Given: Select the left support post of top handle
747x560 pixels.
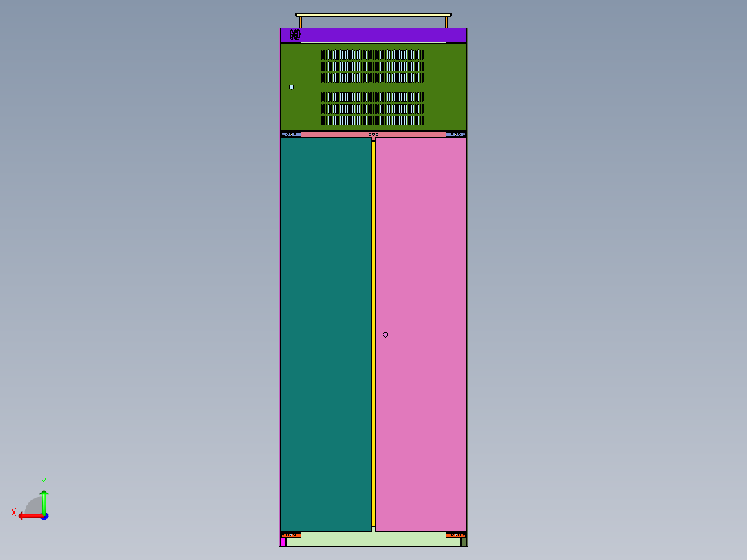Looking at the screenshot, I should pyautogui.click(x=300, y=22).
